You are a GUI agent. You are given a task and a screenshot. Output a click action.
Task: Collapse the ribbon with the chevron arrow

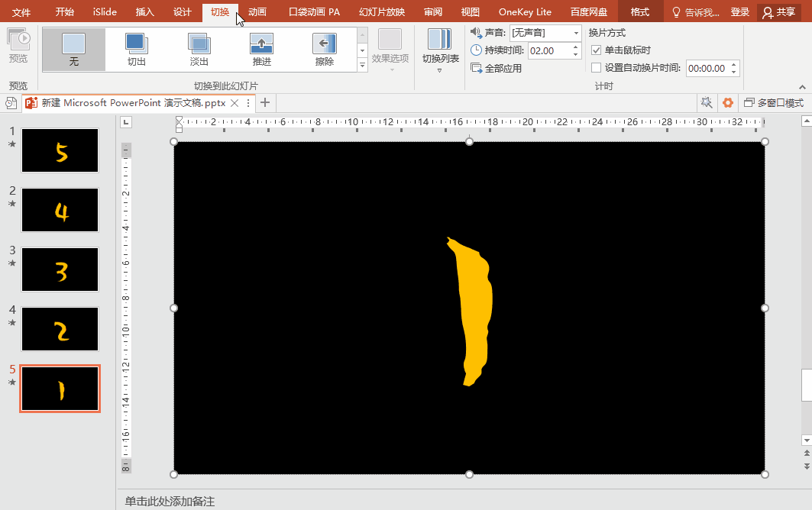point(803,86)
